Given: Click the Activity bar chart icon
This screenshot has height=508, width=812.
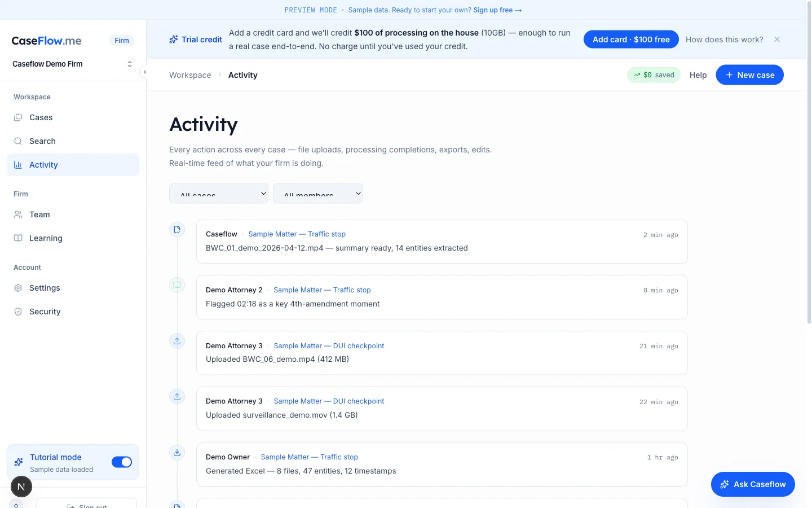Looking at the screenshot, I should (18, 165).
